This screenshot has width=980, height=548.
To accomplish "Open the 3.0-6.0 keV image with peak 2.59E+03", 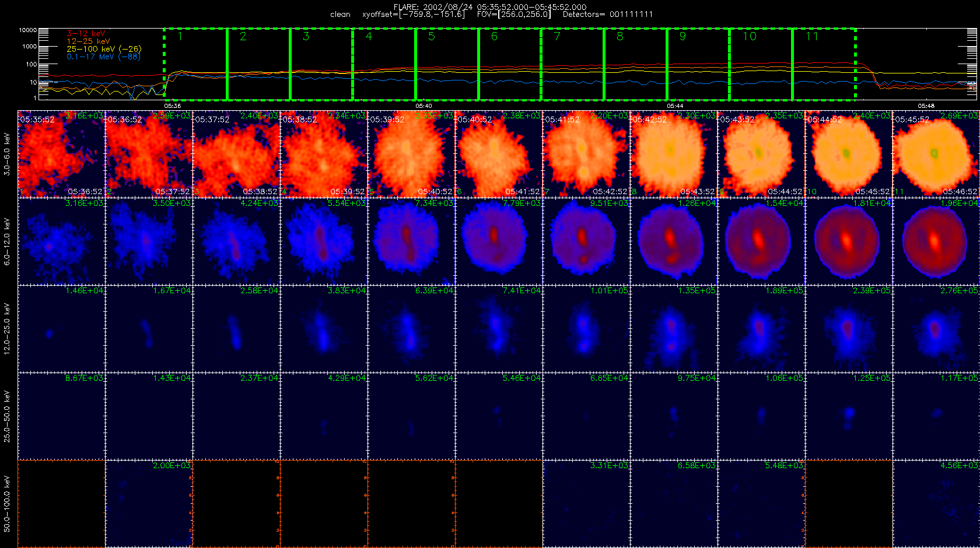I will (149, 154).
